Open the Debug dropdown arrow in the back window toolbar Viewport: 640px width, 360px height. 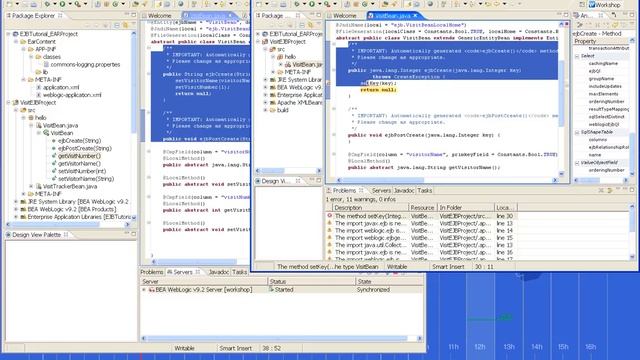(55, 4)
